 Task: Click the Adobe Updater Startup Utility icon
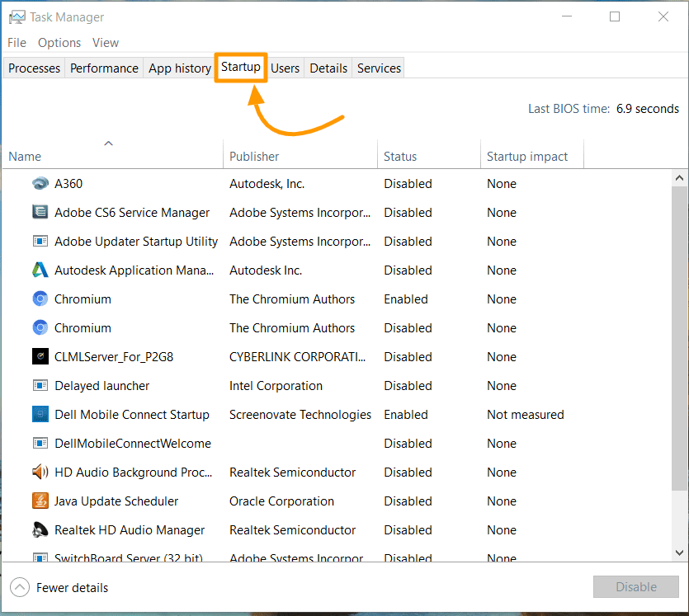coord(40,241)
